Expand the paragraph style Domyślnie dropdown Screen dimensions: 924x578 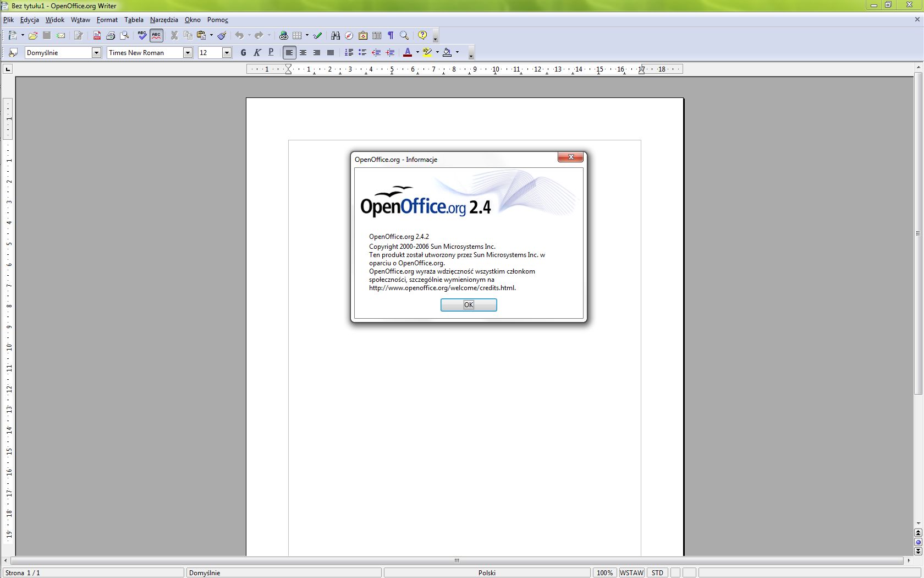tap(96, 52)
